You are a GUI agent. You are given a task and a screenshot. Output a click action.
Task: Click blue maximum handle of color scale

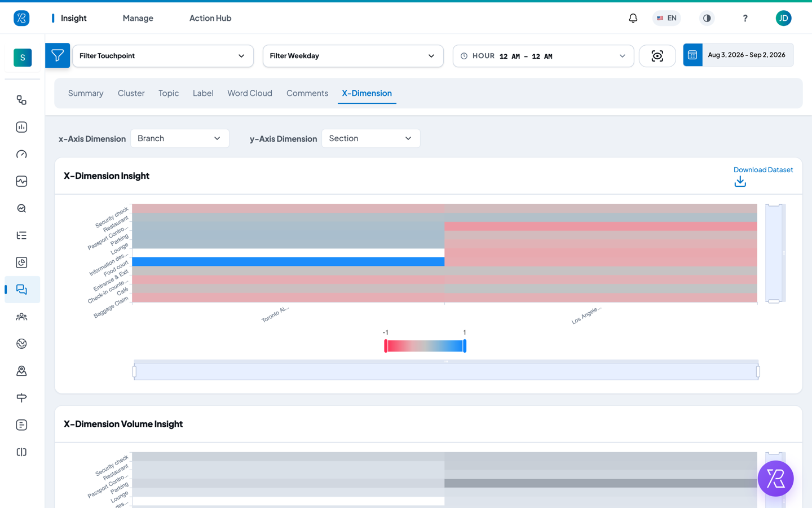465,346
